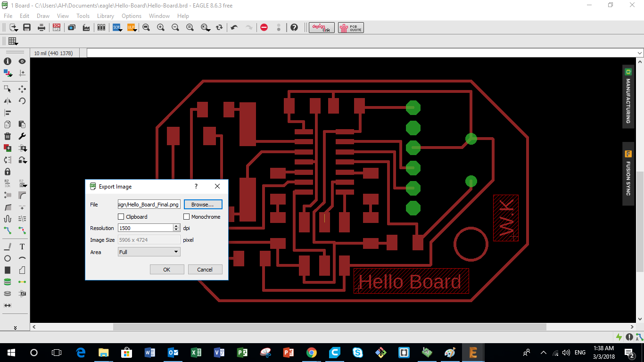Screen dimensions: 644x362
Task: Open the Grid settings icon
Action: tap(13, 41)
